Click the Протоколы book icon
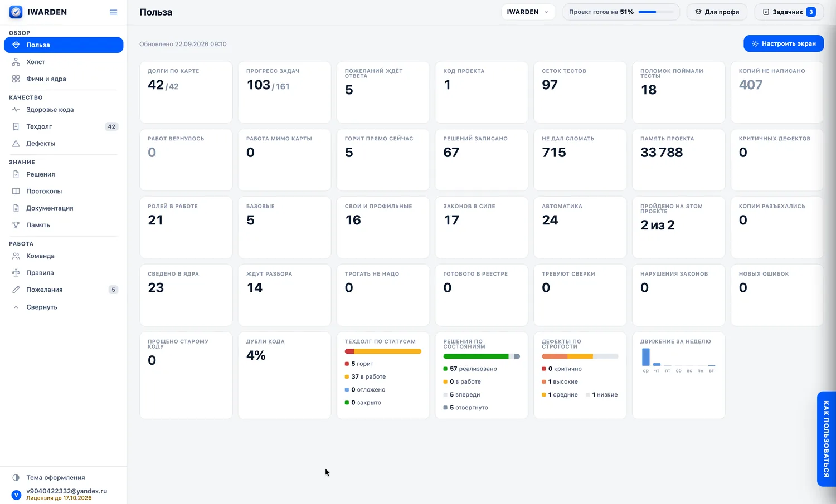 pyautogui.click(x=16, y=191)
